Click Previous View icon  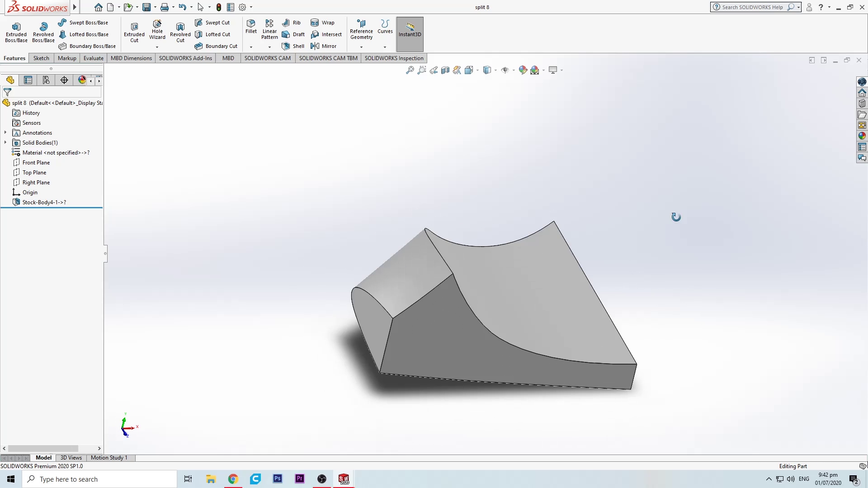(x=434, y=70)
